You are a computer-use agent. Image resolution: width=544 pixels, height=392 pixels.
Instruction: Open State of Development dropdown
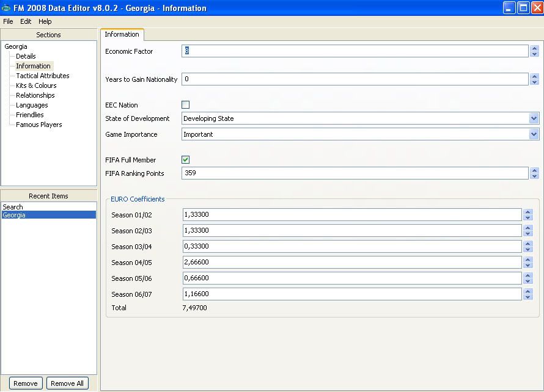pos(534,118)
